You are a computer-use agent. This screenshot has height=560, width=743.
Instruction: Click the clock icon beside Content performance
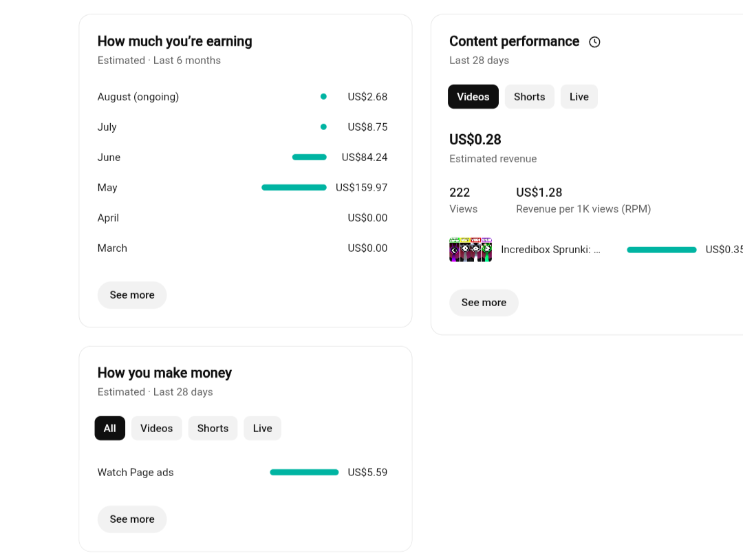click(594, 42)
